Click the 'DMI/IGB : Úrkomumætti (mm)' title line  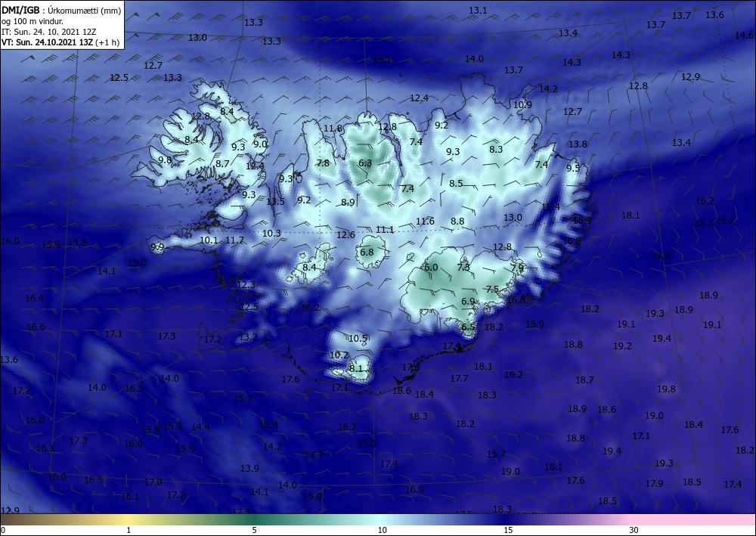pos(60,10)
